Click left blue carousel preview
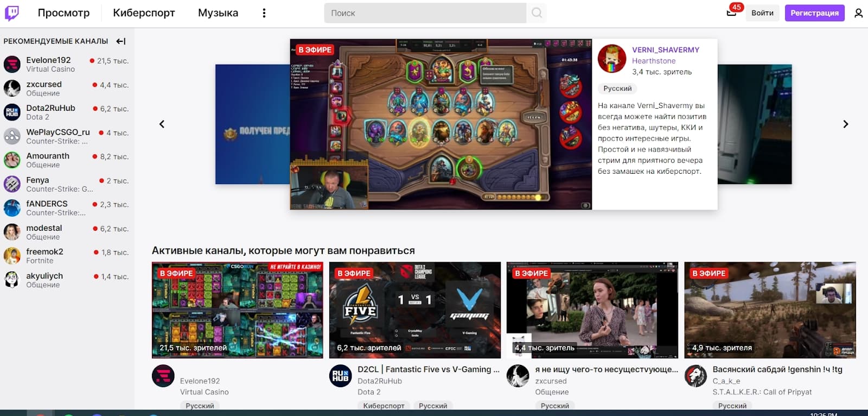The height and width of the screenshot is (416, 868). (x=252, y=124)
